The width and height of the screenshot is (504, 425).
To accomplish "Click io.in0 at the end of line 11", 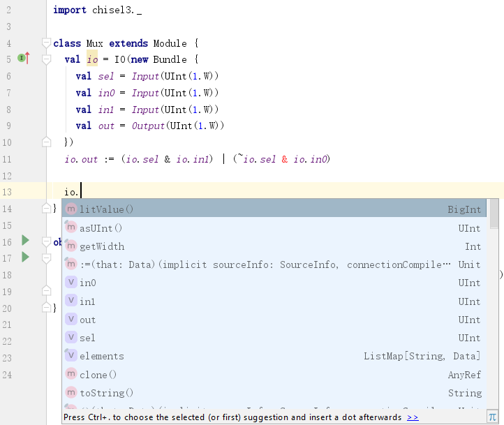I will coord(311,159).
